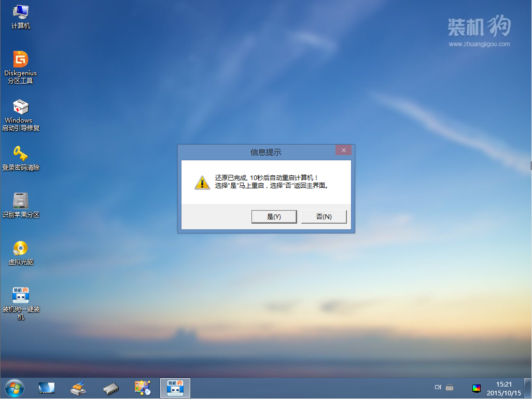This screenshot has height=399, width=532.
Task: Click the Windows Start orb
Action: coord(15,387)
